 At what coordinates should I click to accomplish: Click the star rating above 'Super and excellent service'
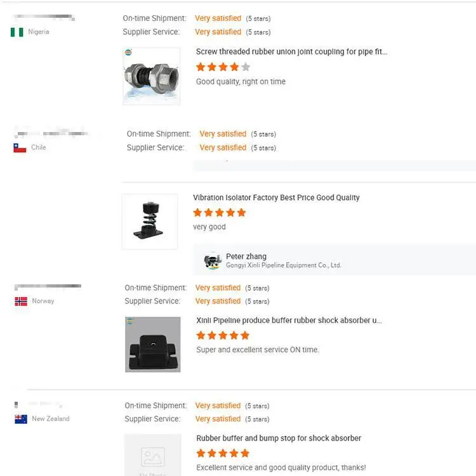click(x=223, y=335)
